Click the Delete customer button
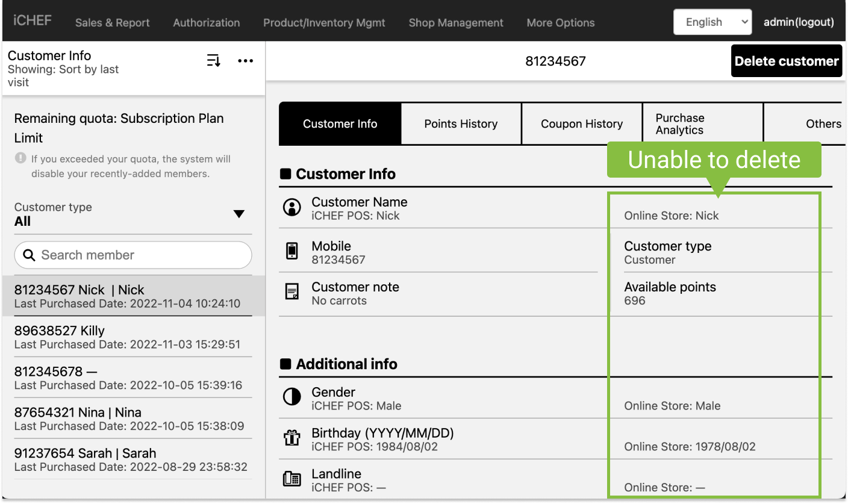Viewport: 848px width, 504px height. [x=786, y=61]
